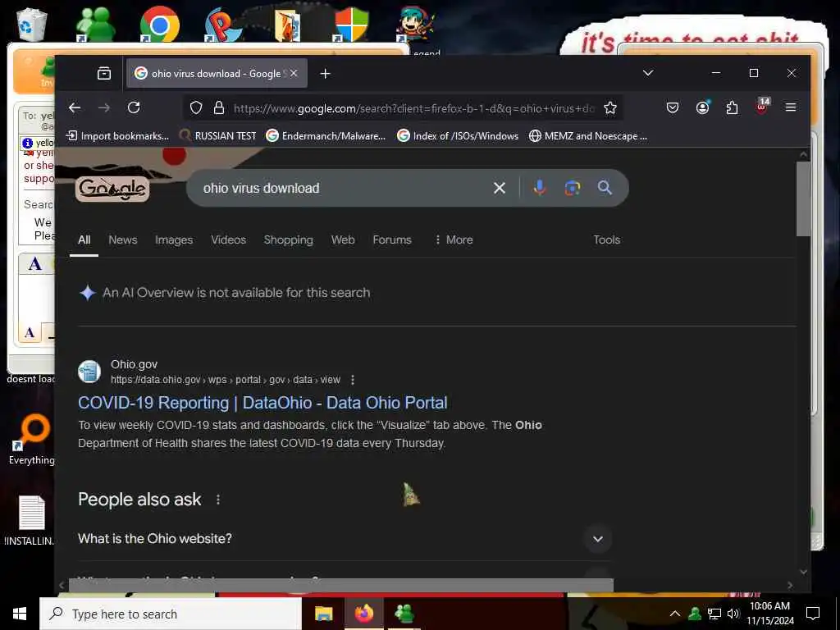Open the Windows Start menu
The width and height of the screenshot is (840, 630).
point(20,614)
